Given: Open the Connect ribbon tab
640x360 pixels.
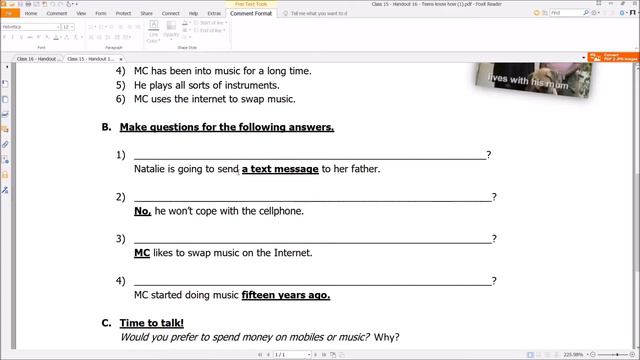Looking at the screenshot, I should coord(170,13).
